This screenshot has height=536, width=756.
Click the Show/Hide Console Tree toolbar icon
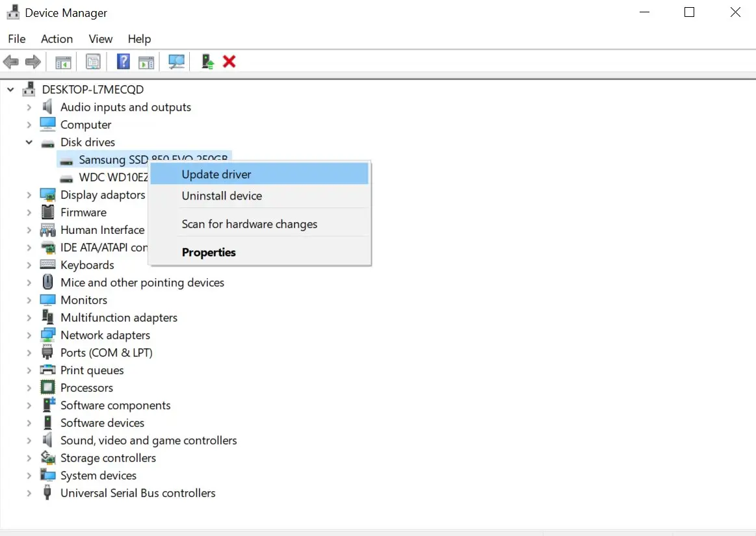tap(63, 62)
